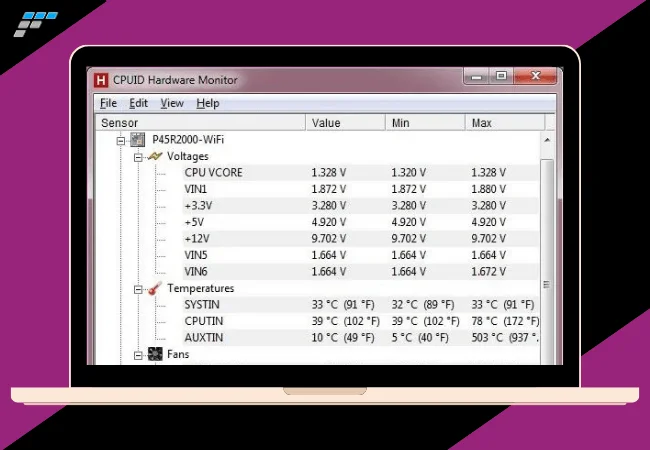650x450 pixels.
Task: Click SYSTIN value 33 °C (91 °F)
Action: pos(343,305)
